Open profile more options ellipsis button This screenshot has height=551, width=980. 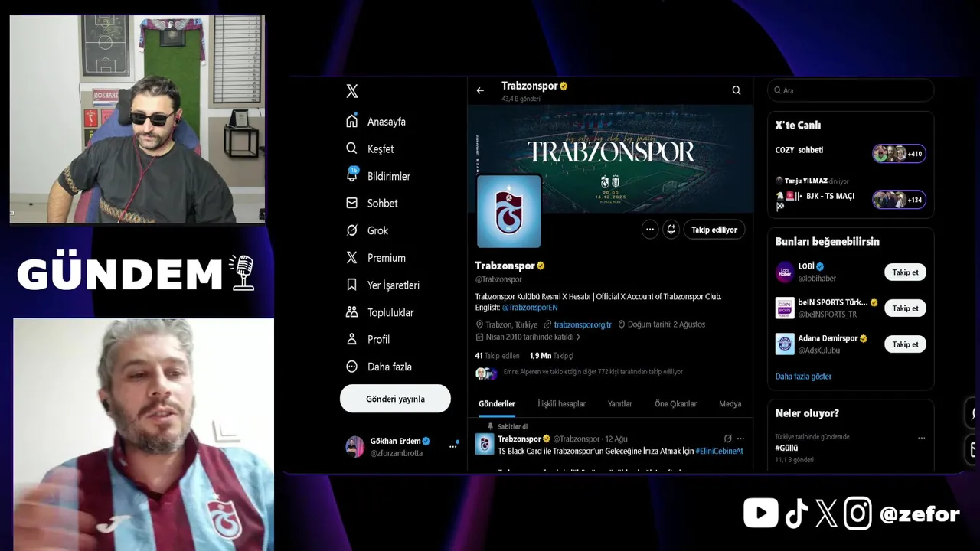tap(650, 230)
